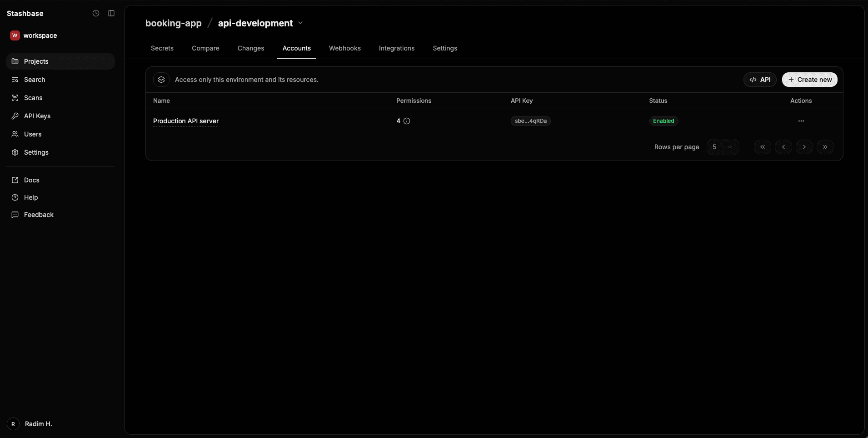868x438 pixels.
Task: Open the environment Settings tab
Action: tap(445, 48)
